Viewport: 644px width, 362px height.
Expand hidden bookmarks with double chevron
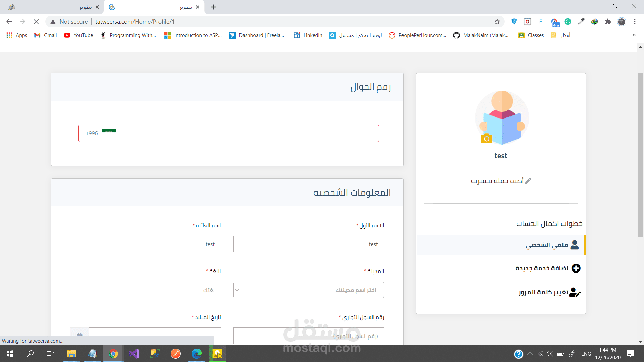(634, 35)
